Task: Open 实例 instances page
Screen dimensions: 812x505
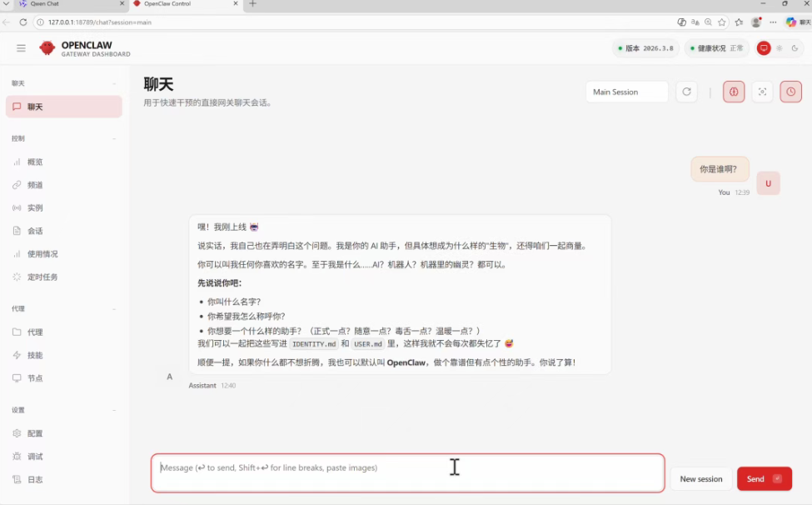Action: click(63, 207)
